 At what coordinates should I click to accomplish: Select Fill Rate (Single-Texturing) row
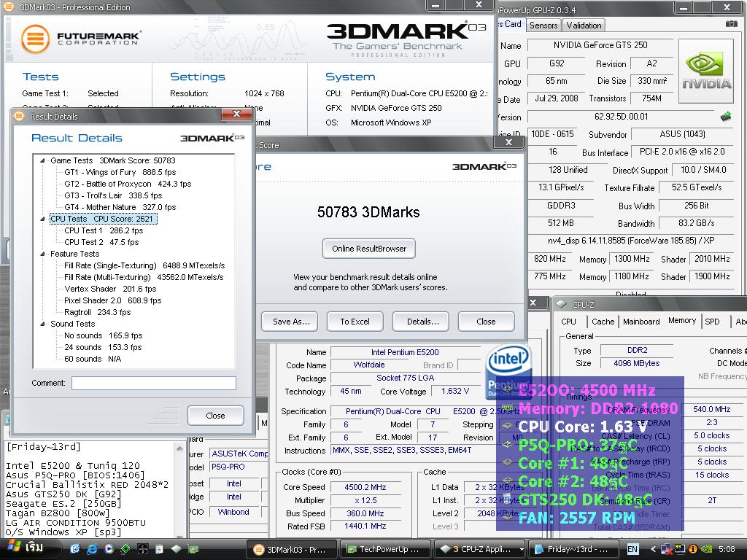coord(144,265)
